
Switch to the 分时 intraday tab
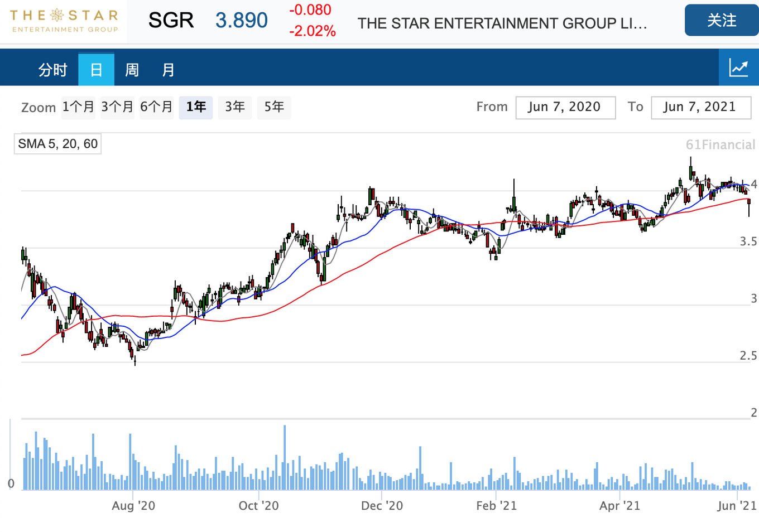tap(52, 70)
